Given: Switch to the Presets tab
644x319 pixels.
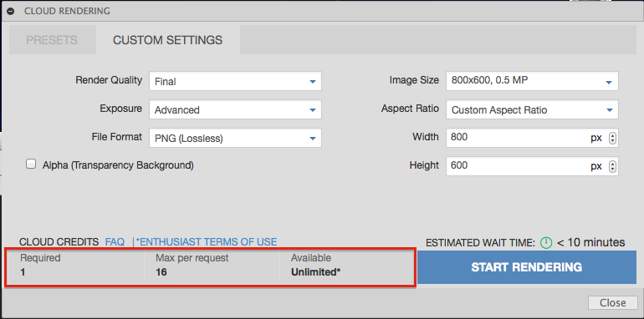Looking at the screenshot, I should coord(52,40).
